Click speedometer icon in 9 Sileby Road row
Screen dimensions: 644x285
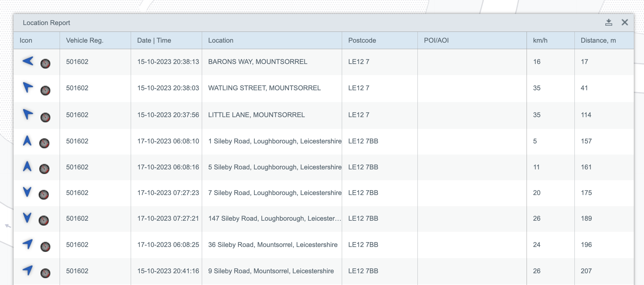click(45, 273)
